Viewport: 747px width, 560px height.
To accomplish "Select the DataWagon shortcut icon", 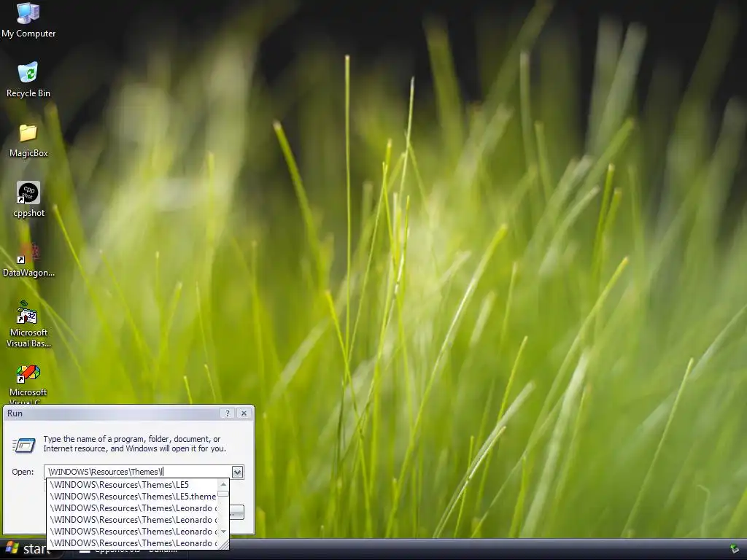I will (x=28, y=260).
